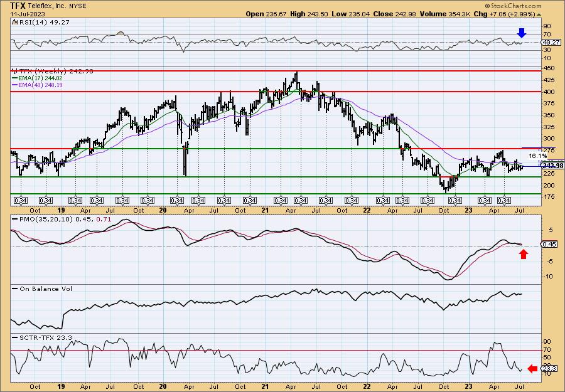565x392 pixels.
Task: Click the PMO(35,20,10) indicator label
Action: coord(45,220)
